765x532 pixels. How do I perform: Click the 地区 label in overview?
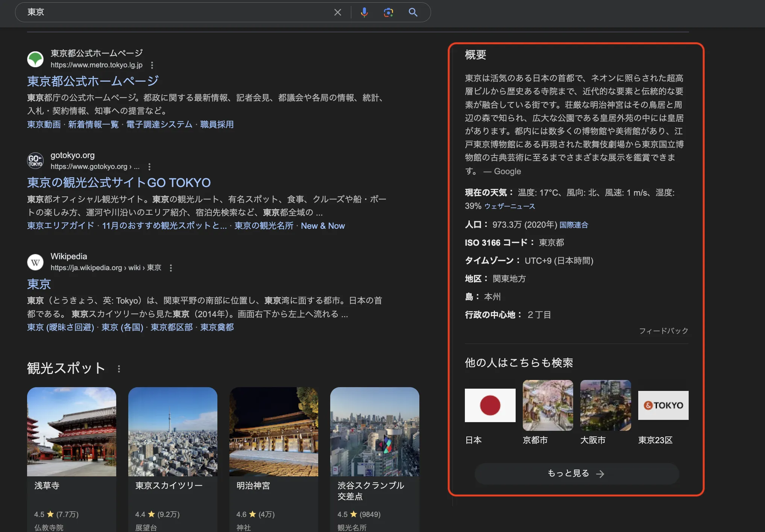(476, 279)
